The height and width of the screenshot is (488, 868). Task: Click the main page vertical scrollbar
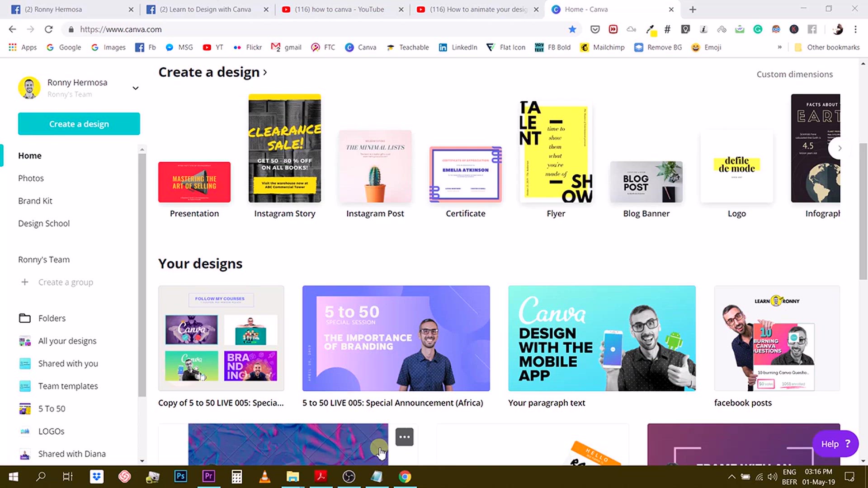point(863,211)
